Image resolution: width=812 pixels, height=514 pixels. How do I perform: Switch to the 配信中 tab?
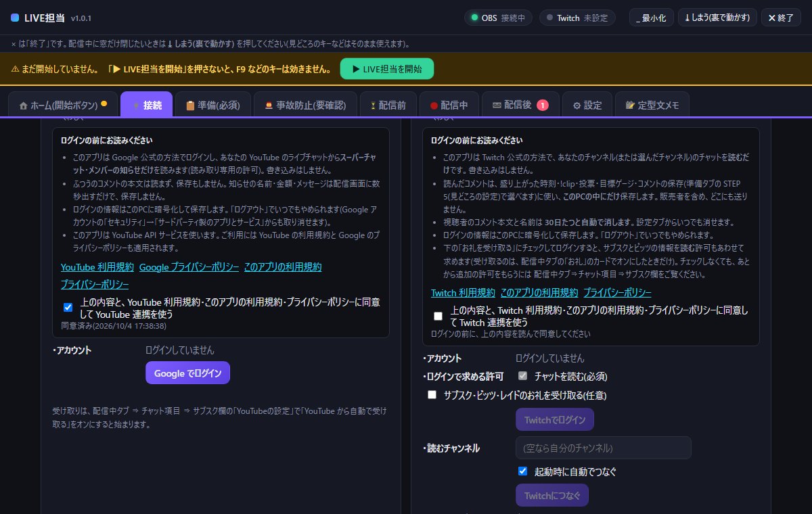pos(449,105)
